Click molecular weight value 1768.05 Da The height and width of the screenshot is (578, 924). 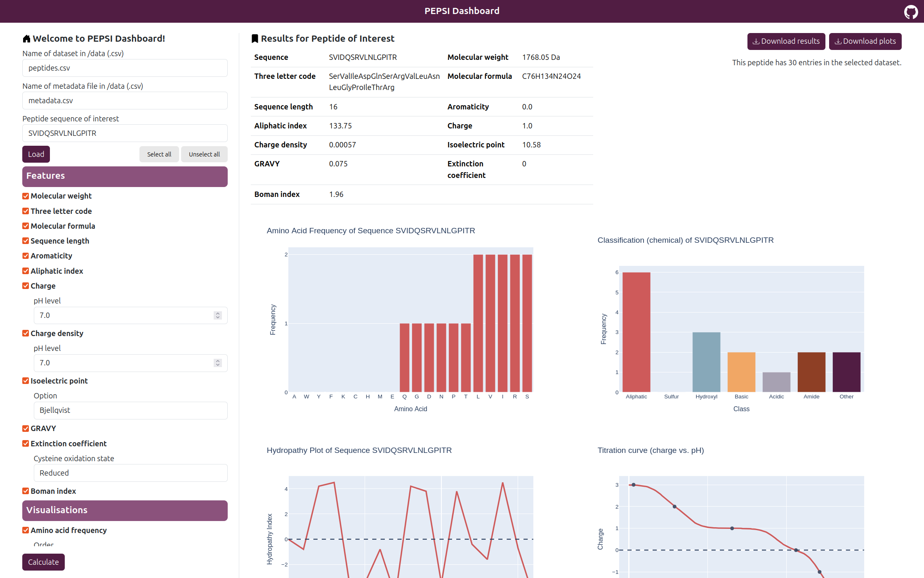click(x=541, y=57)
